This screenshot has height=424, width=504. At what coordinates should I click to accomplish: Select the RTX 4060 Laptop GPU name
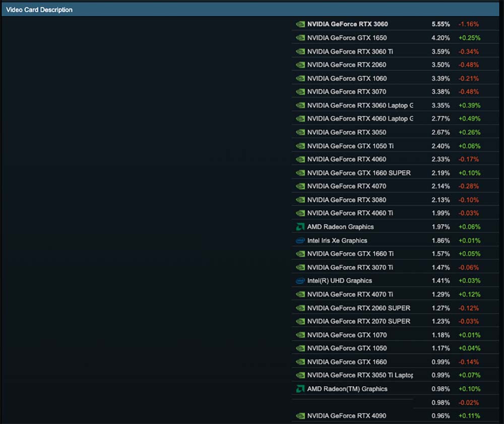(x=360, y=118)
